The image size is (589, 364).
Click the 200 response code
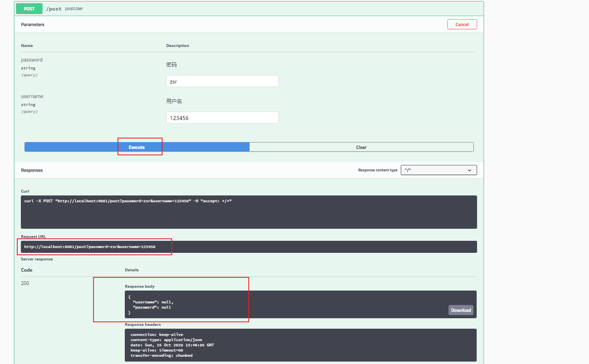[25, 283]
